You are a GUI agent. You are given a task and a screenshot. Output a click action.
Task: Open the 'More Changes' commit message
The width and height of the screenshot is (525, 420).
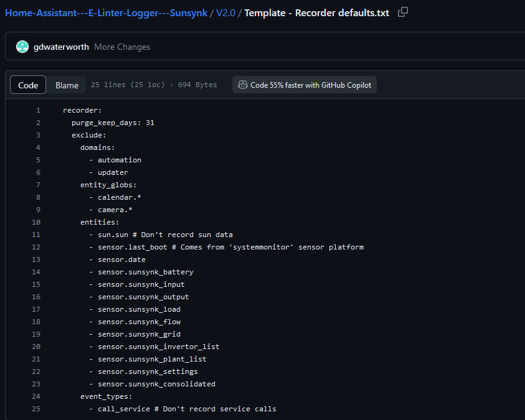pyautogui.click(x=122, y=47)
